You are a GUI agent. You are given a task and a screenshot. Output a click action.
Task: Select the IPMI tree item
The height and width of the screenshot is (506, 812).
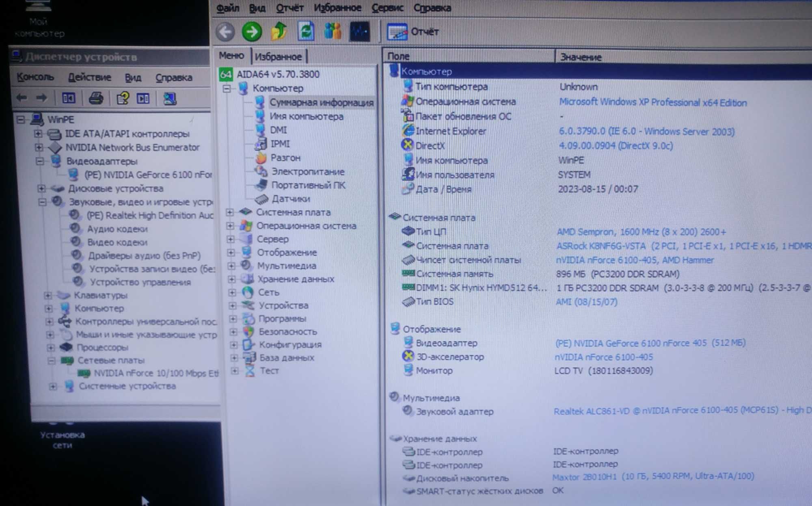(280, 144)
